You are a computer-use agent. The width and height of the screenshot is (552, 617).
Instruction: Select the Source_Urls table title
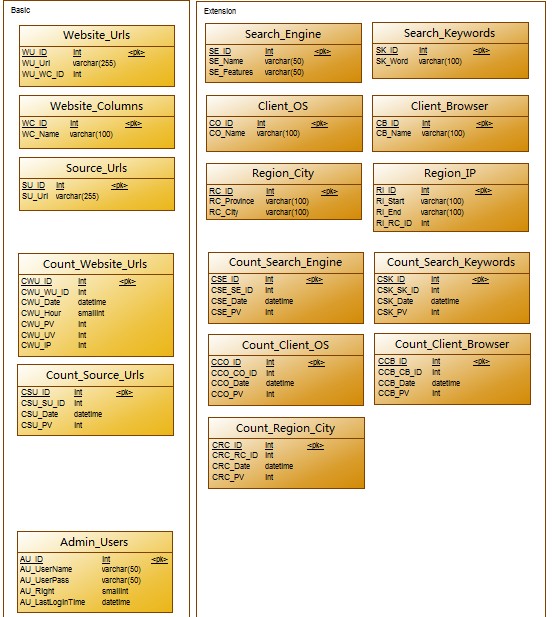[x=96, y=168]
